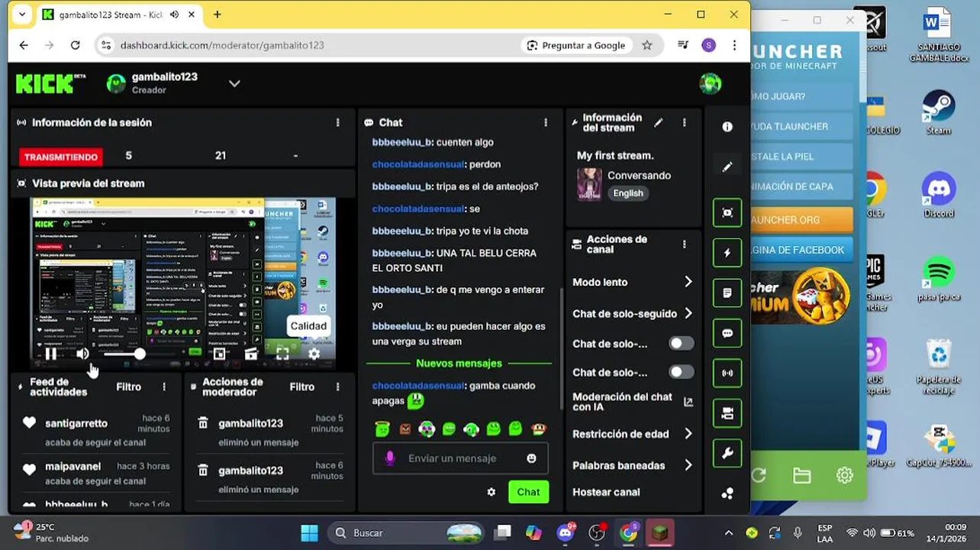Toggle the second Chat de solo-... switch
980x550 pixels.
(x=681, y=372)
